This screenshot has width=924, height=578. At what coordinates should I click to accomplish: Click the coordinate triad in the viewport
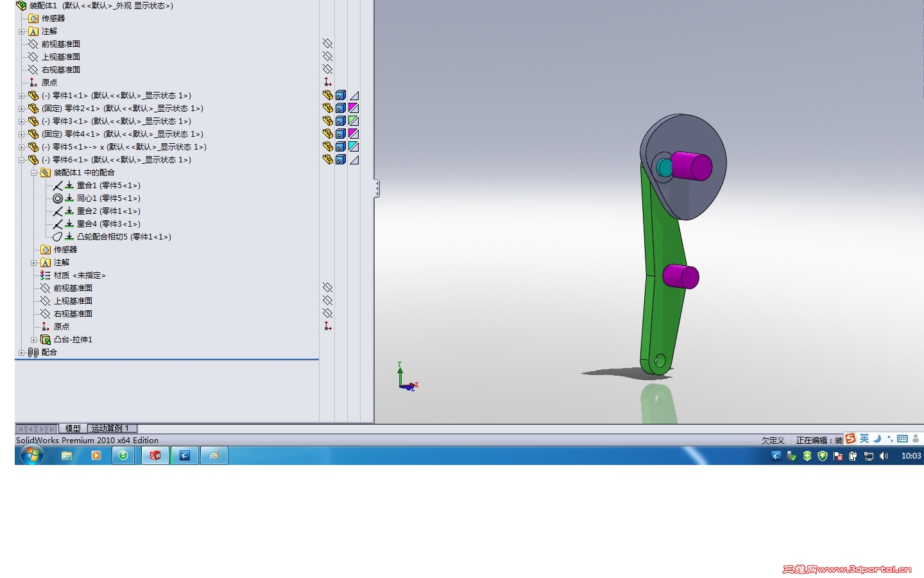pos(406,377)
